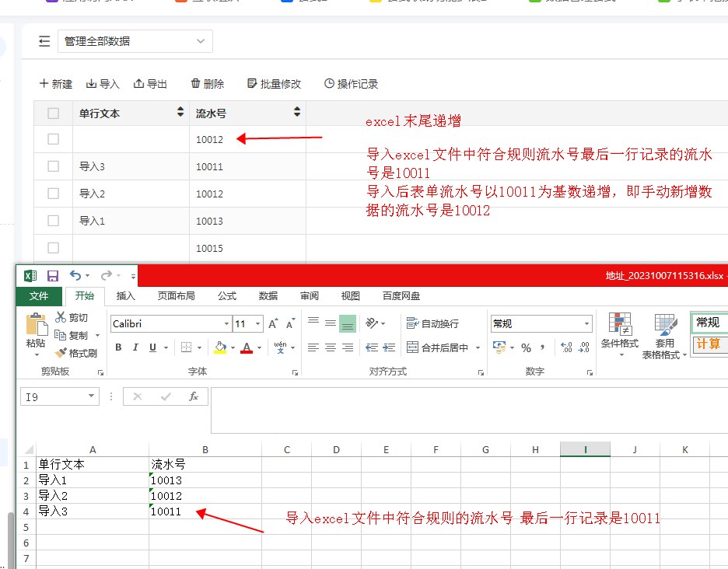Open the Calibri font name dropdown
Image resolution: width=728 pixels, height=569 pixels.
226,324
